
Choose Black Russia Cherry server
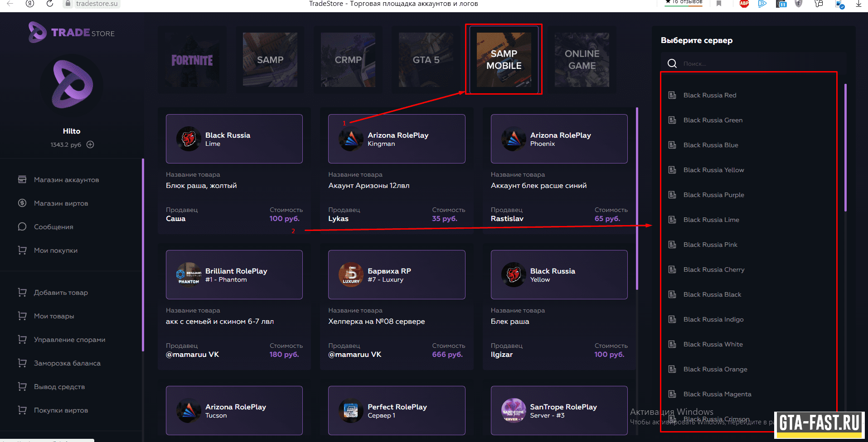pos(714,269)
